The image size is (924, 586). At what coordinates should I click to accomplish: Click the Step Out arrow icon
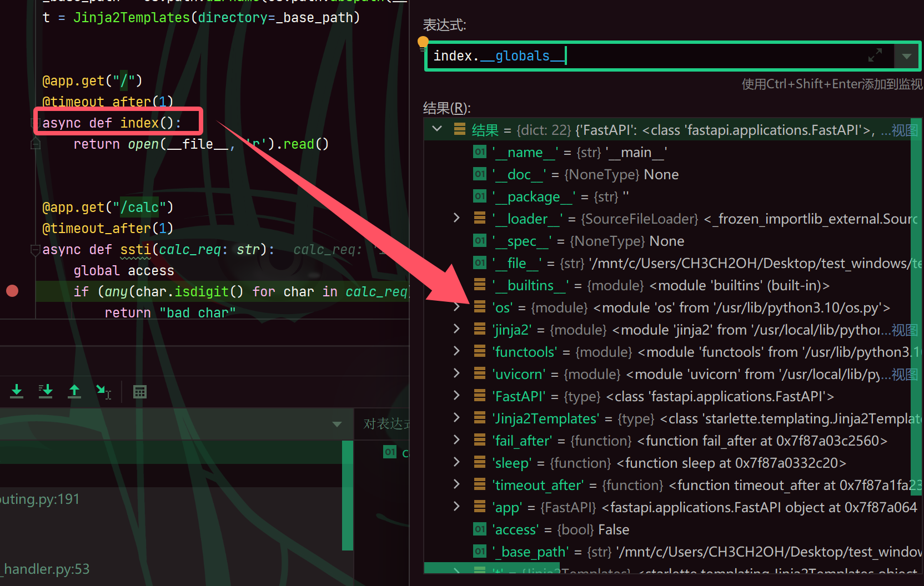[x=74, y=391]
